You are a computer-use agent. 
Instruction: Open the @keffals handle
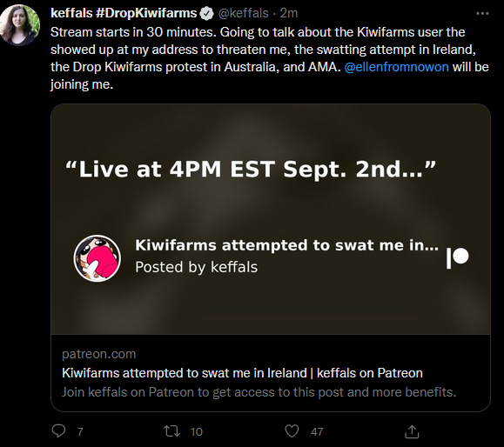tap(243, 14)
